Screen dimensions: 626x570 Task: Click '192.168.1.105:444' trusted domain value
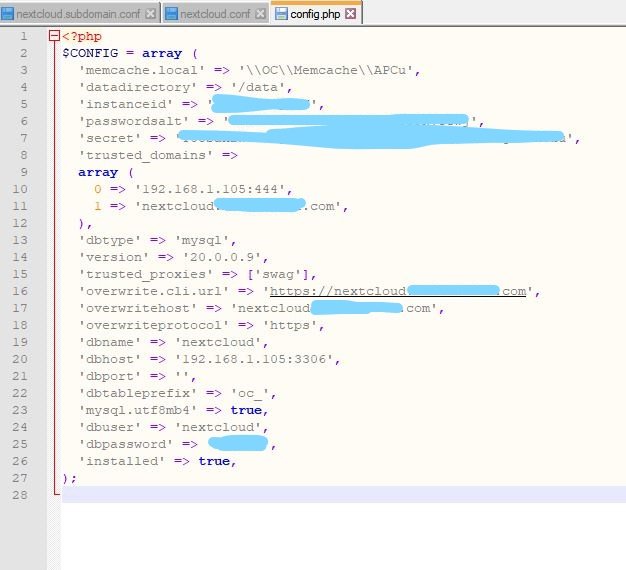click(210, 189)
